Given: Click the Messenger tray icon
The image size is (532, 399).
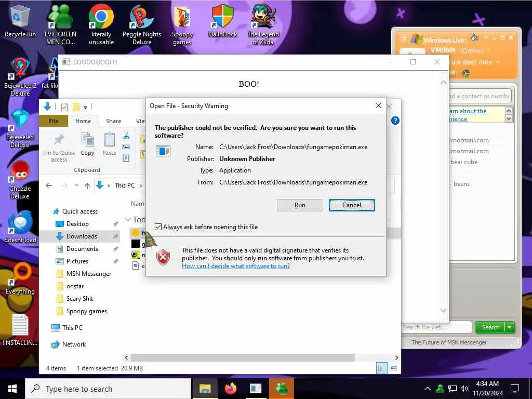Looking at the screenshot, I should point(440,389).
